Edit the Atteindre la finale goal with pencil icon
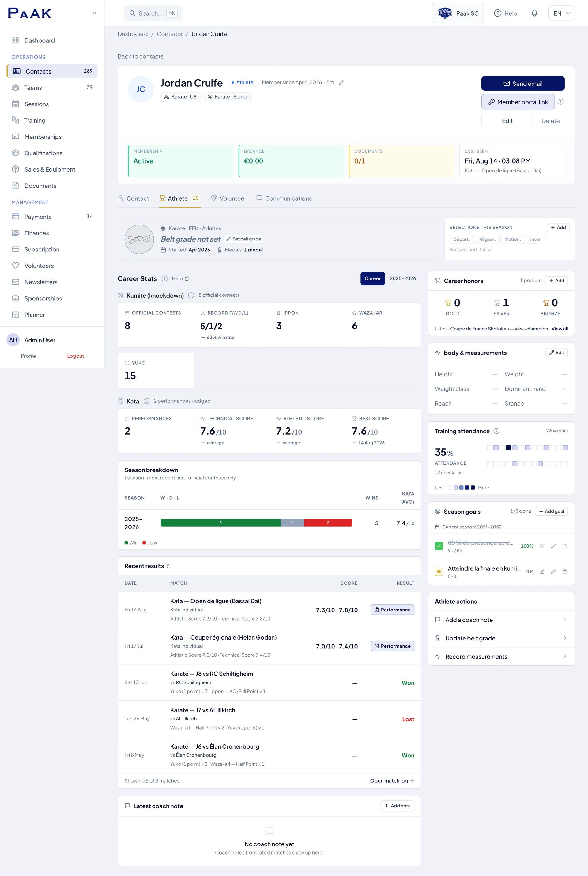This screenshot has width=588, height=876. click(x=553, y=572)
